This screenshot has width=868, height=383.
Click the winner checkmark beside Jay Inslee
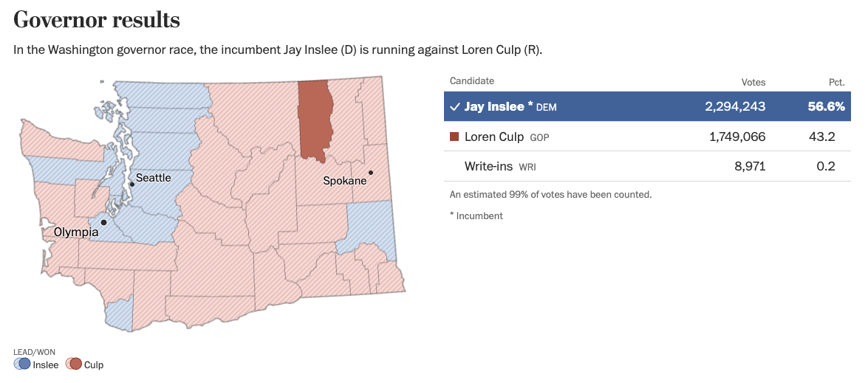(x=454, y=107)
